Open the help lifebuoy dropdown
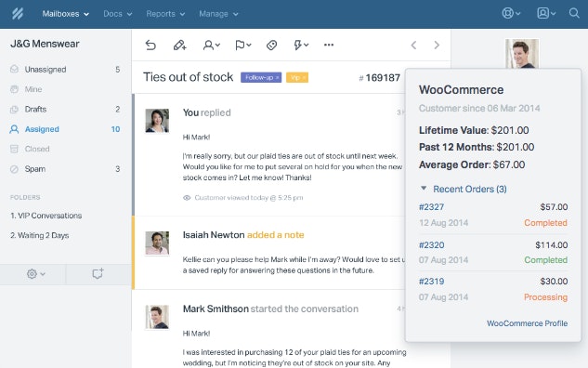Viewport: 588px width, 368px height. 511,14
